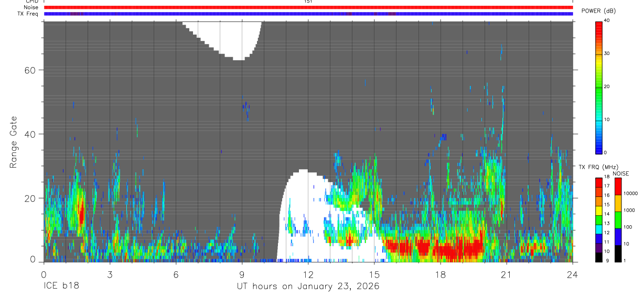Click the 'NOISE' legend title
The height and width of the screenshot is (297, 644).
click(x=620, y=173)
